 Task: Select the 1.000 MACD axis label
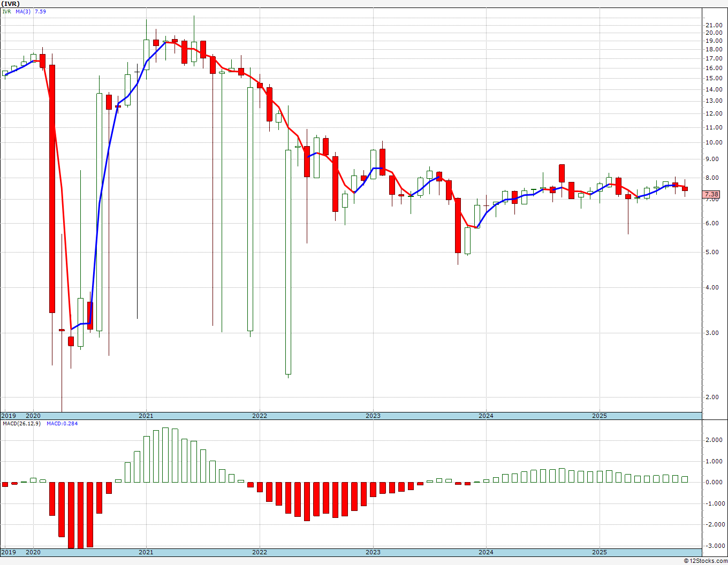click(715, 461)
